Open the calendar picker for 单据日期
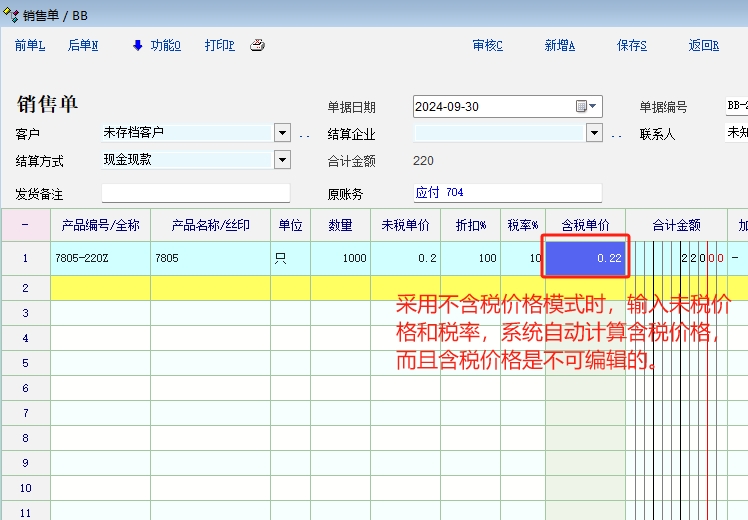Image resolution: width=748 pixels, height=520 pixels. [587, 107]
